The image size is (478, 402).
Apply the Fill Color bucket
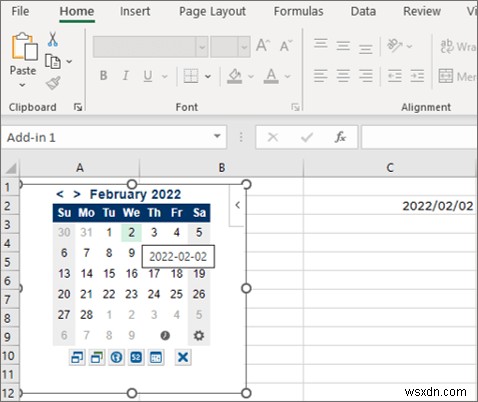pyautogui.click(x=235, y=76)
